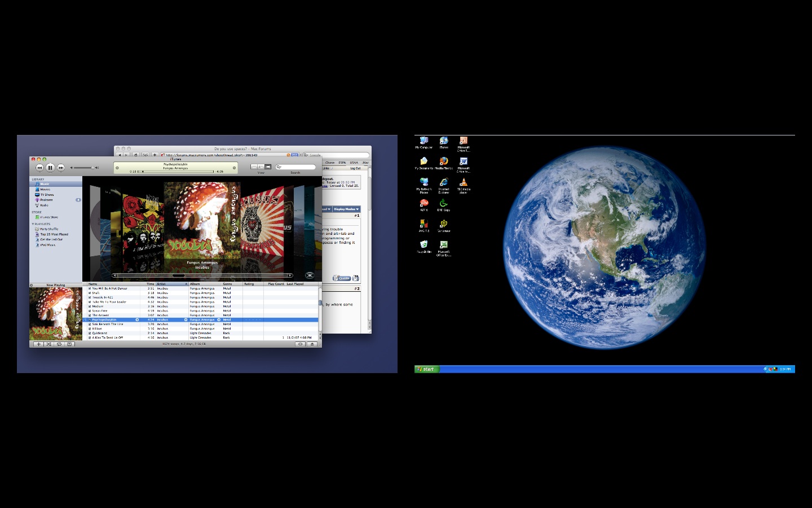This screenshot has width=812, height=508.
Task: Click the iTunes search field
Action: (295, 167)
